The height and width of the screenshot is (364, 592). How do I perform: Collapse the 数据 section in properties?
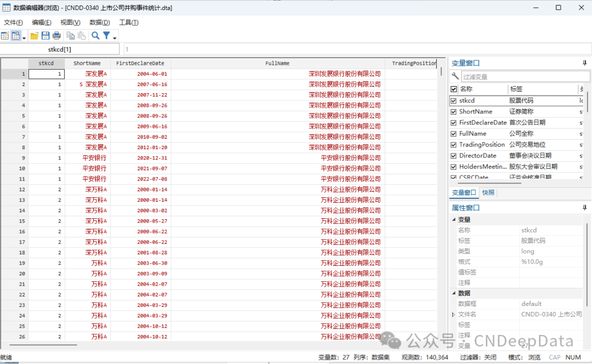coord(454,293)
